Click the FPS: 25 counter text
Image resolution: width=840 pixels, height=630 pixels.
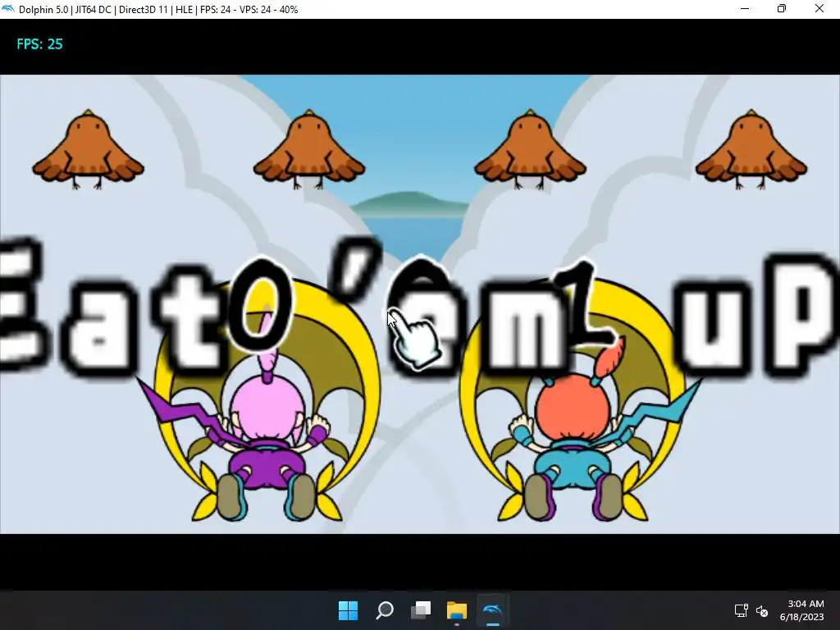(x=39, y=44)
